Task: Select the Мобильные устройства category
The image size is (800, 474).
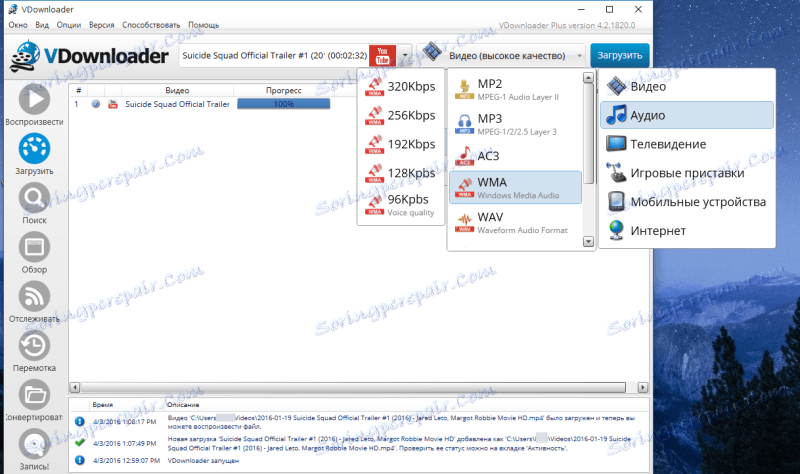Action: (687, 202)
